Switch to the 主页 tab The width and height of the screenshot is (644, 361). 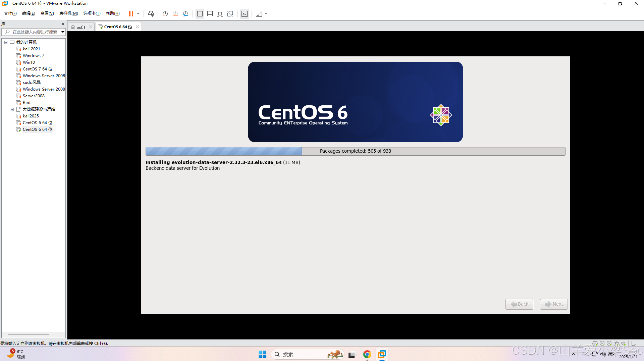pos(81,27)
